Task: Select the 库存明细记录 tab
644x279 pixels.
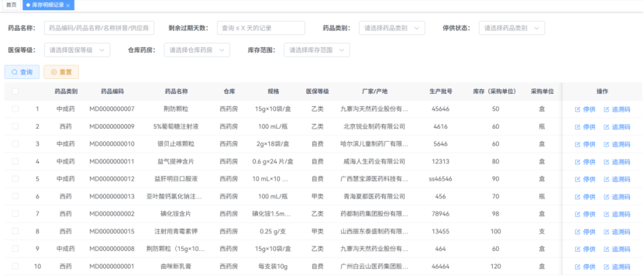Action: 48,5
